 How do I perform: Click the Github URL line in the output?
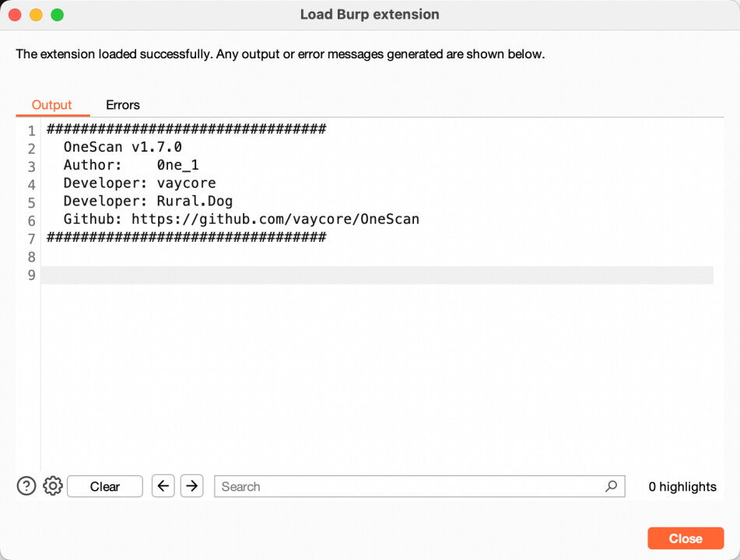click(241, 219)
